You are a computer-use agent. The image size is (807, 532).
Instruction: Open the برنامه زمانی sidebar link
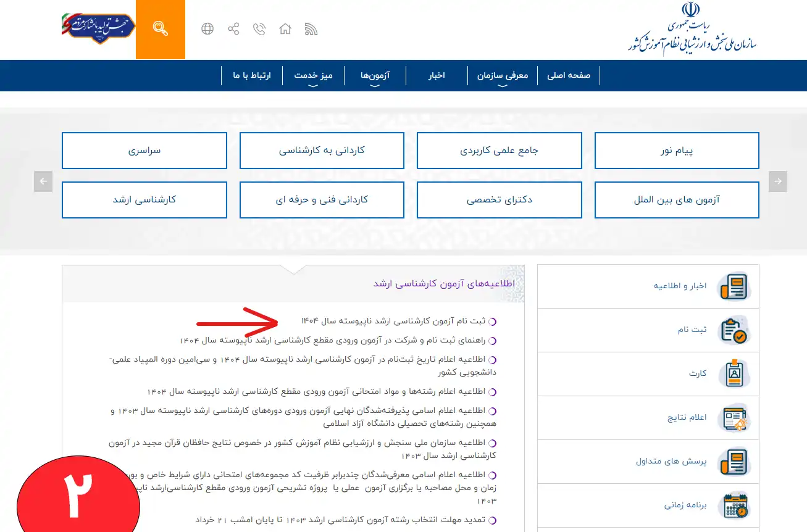click(x=685, y=505)
